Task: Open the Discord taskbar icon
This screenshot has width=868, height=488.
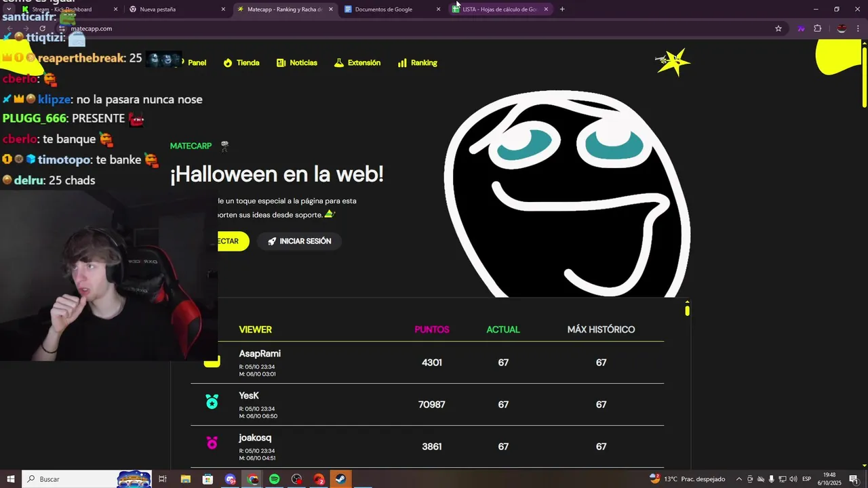Action: pos(230,479)
